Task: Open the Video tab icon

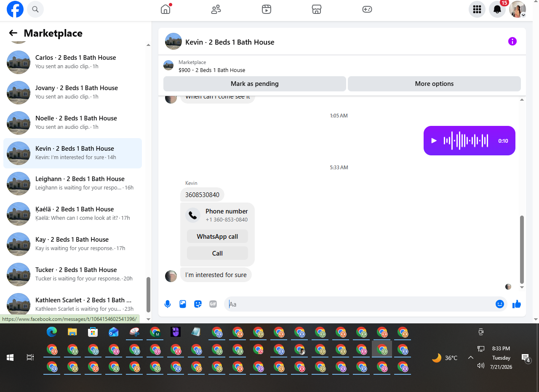Action: pyautogui.click(x=267, y=9)
